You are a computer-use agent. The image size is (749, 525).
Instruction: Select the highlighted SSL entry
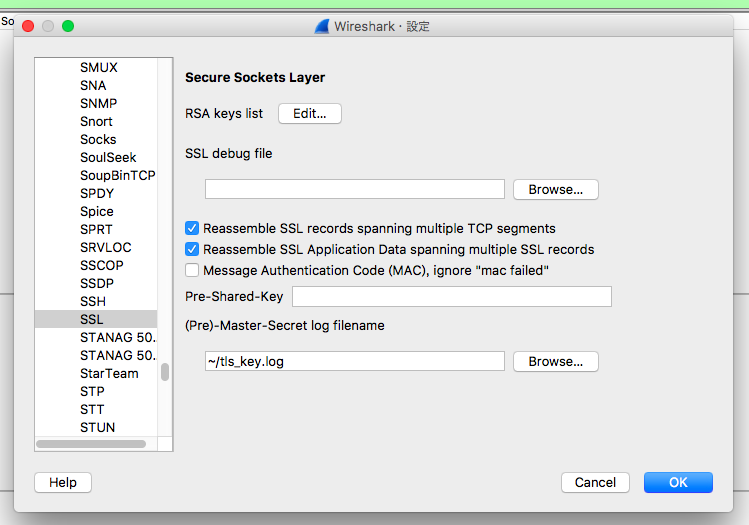pyautogui.click(x=96, y=319)
